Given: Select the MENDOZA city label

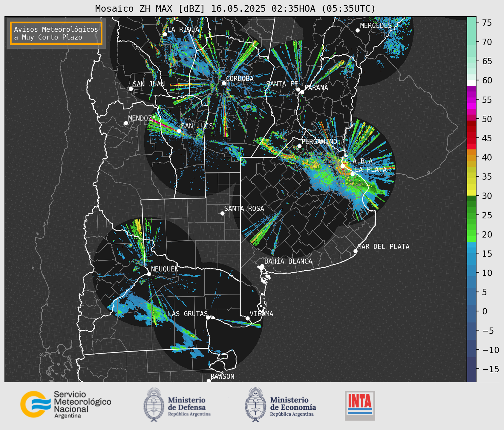Looking at the screenshot, I should pos(142,118).
